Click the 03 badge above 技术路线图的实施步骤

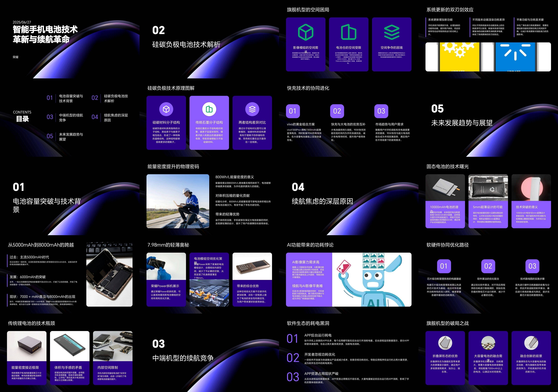pyautogui.click(x=532, y=266)
